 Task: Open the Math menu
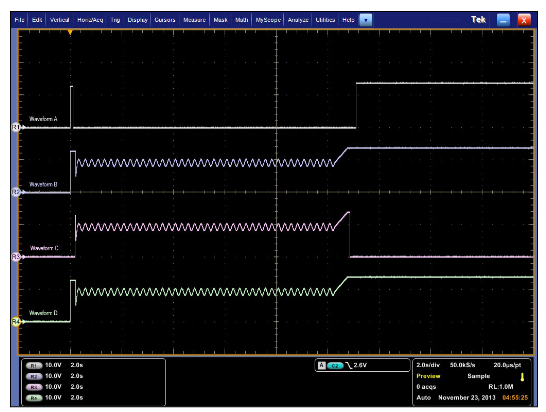(x=241, y=20)
